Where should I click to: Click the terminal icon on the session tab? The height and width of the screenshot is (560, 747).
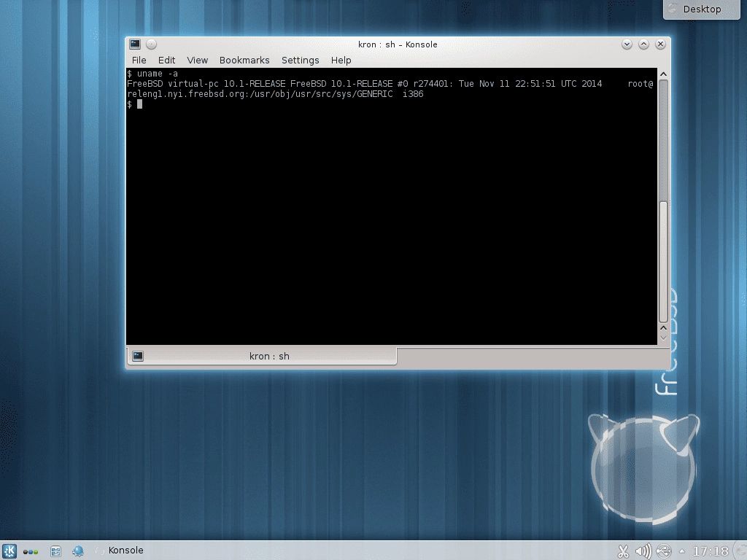(x=138, y=356)
